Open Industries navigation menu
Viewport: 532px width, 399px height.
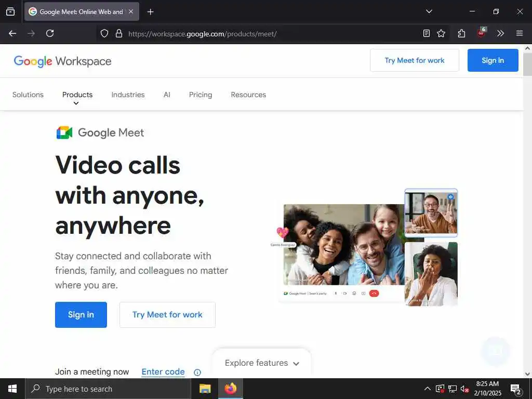pos(128,95)
